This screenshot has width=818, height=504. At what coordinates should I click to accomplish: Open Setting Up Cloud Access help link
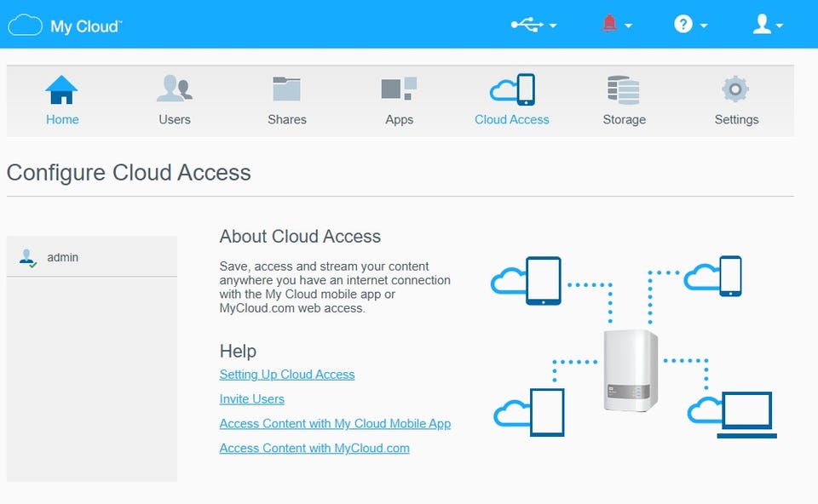[x=287, y=375]
